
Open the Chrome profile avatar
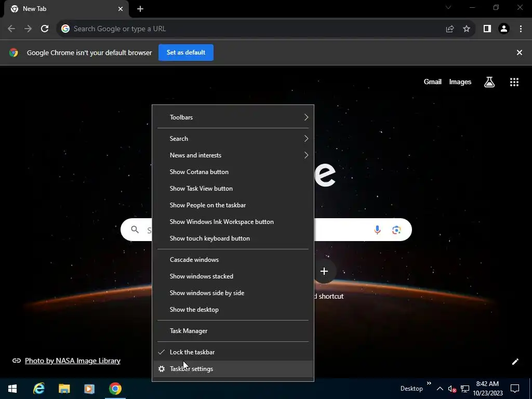click(504, 29)
